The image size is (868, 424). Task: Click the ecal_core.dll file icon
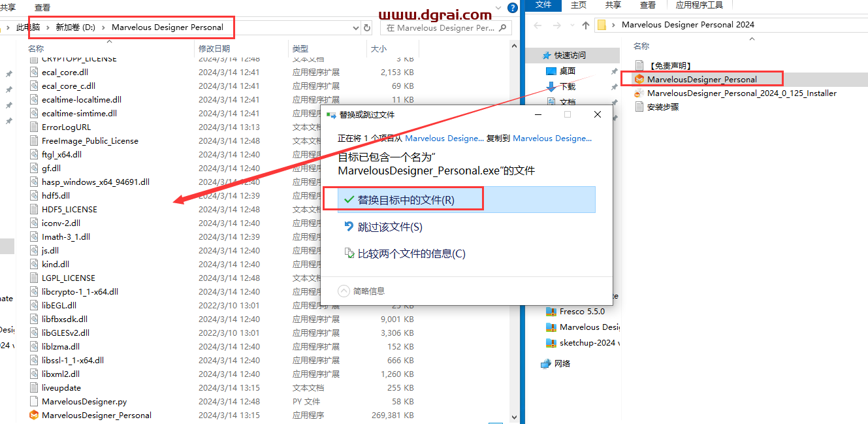pyautogui.click(x=34, y=73)
